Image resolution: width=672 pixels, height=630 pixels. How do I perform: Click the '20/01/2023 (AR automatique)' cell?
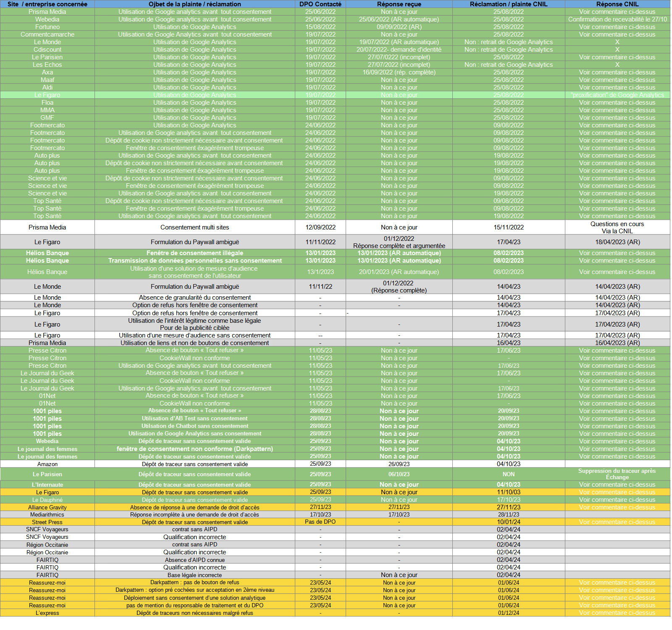[399, 272]
